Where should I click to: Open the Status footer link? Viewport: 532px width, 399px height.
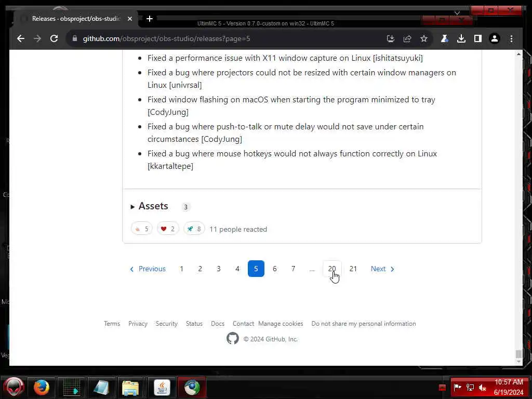(x=194, y=324)
